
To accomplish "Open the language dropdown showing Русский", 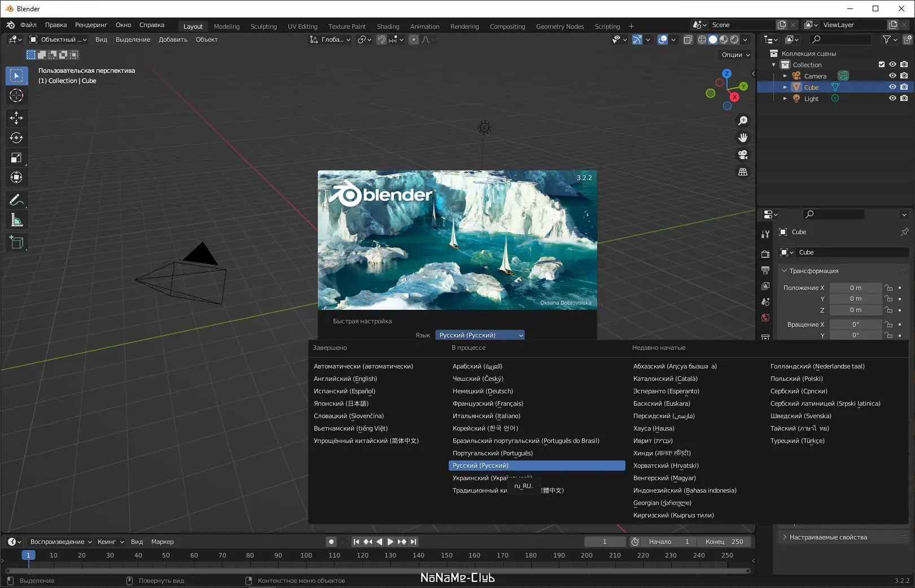I will pos(480,335).
